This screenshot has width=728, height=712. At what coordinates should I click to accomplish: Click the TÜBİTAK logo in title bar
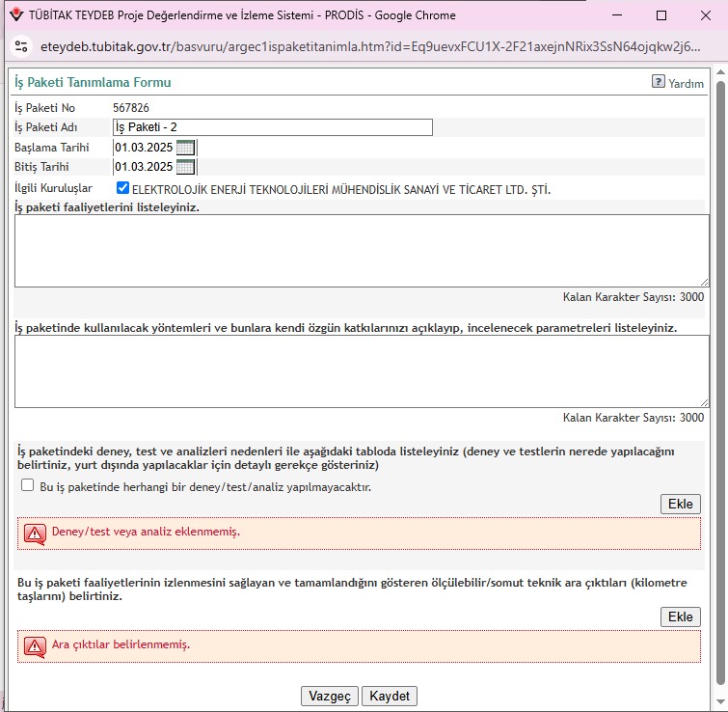[x=16, y=14]
